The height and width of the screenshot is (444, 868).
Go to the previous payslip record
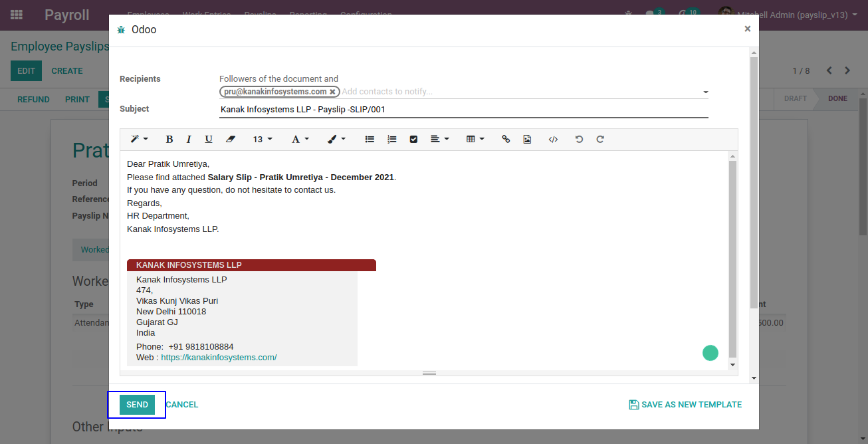point(829,71)
